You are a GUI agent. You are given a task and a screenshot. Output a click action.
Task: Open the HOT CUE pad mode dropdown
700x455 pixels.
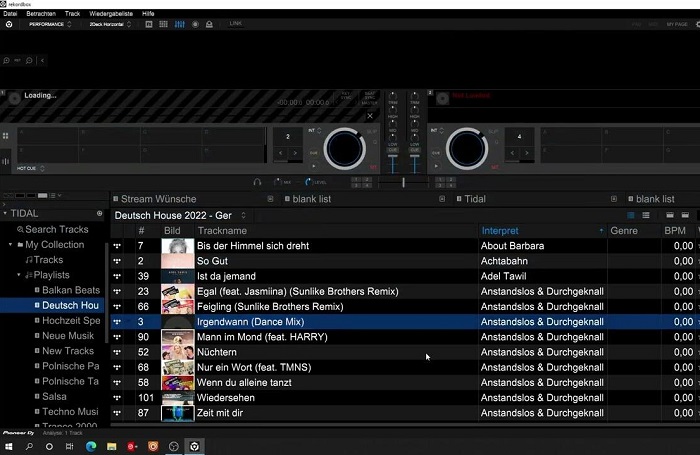[30, 168]
